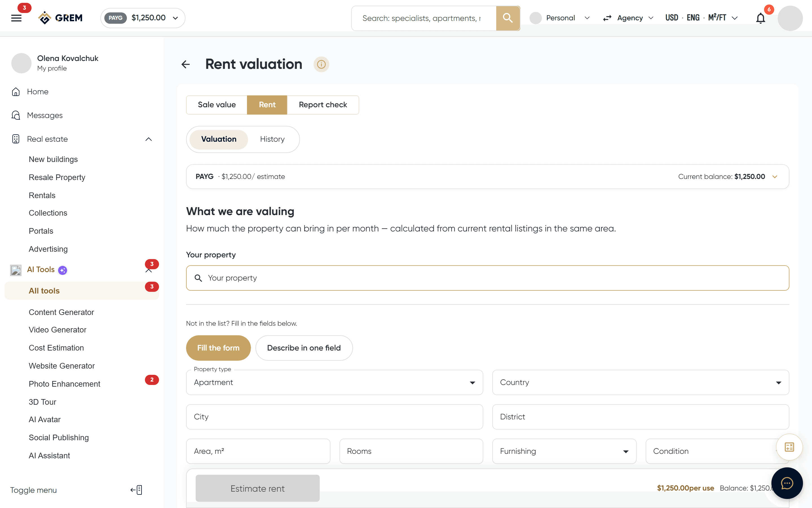
Task: Select Fill the form mode
Action: pyautogui.click(x=219, y=348)
